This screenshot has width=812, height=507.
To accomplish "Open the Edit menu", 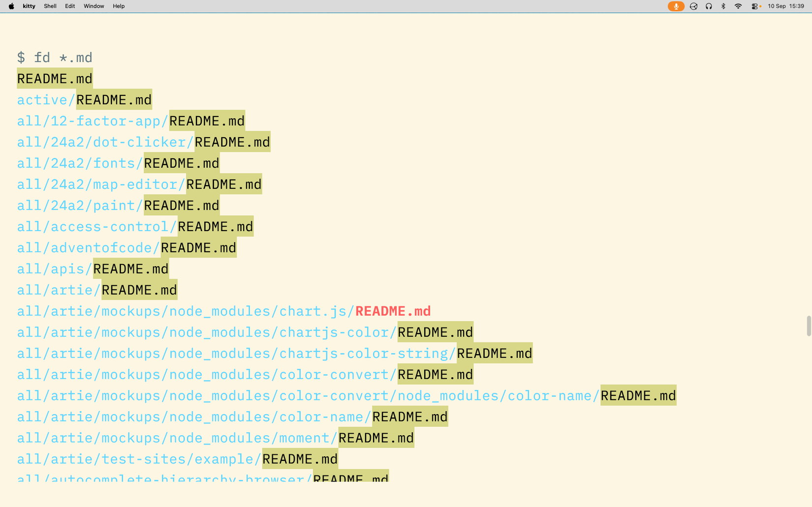I will click(70, 6).
